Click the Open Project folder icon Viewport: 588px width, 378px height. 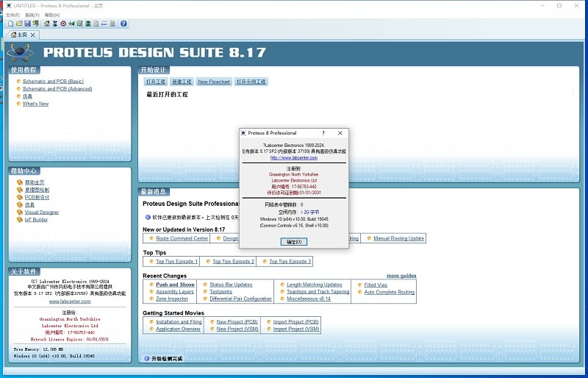coord(19,24)
